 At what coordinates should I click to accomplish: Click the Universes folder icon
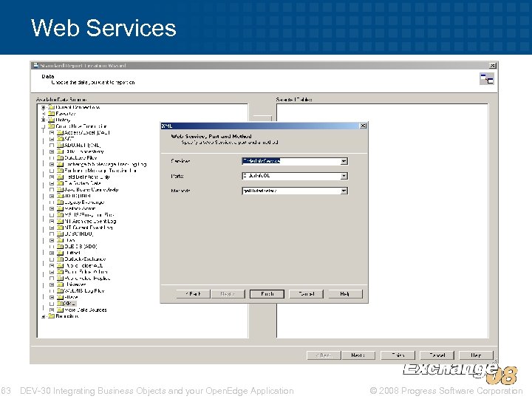click(61, 284)
